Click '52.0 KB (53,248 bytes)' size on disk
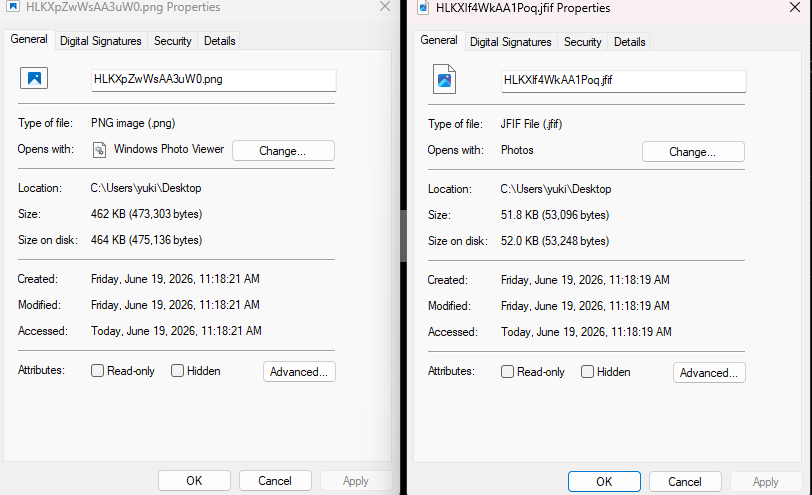Image resolution: width=812 pixels, height=495 pixels. (x=555, y=241)
